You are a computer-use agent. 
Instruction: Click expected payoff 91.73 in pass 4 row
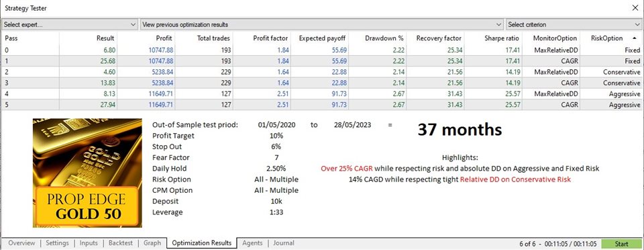click(x=339, y=94)
